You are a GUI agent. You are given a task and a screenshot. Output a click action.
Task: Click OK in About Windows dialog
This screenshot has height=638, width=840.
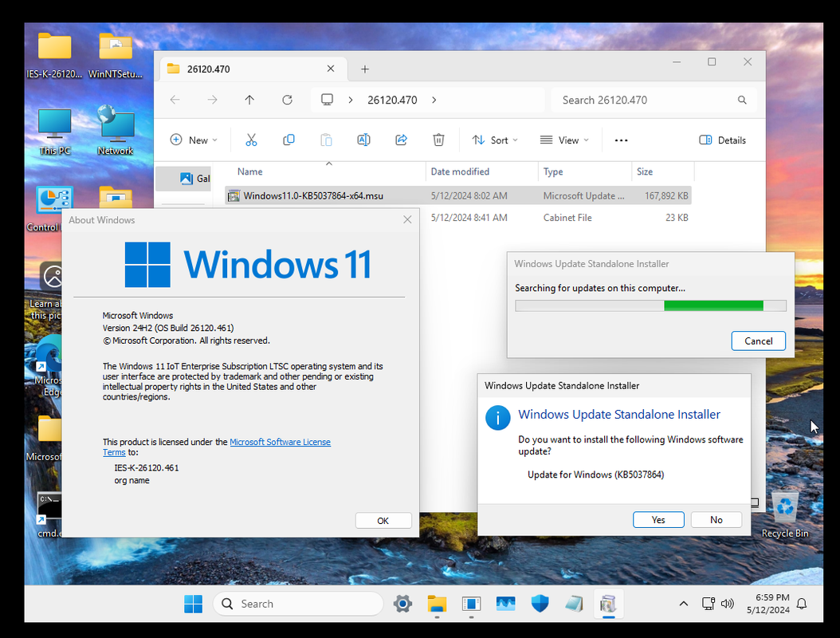pos(383,521)
